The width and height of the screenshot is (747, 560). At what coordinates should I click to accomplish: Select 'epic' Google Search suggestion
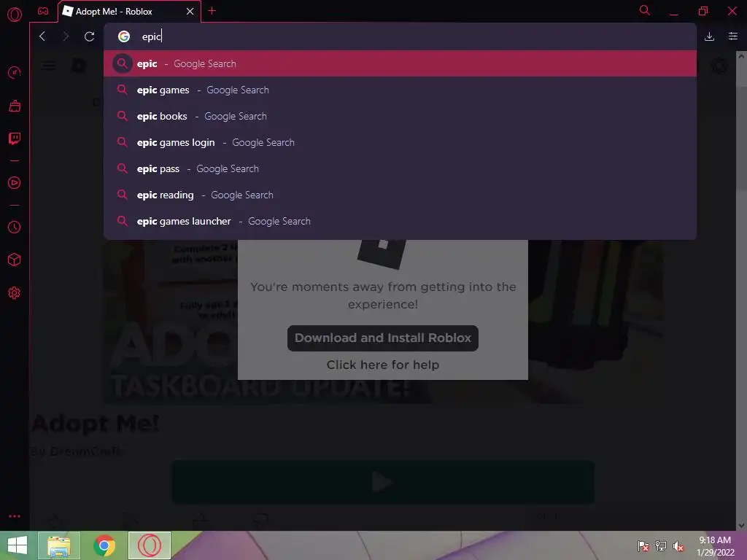(400, 63)
